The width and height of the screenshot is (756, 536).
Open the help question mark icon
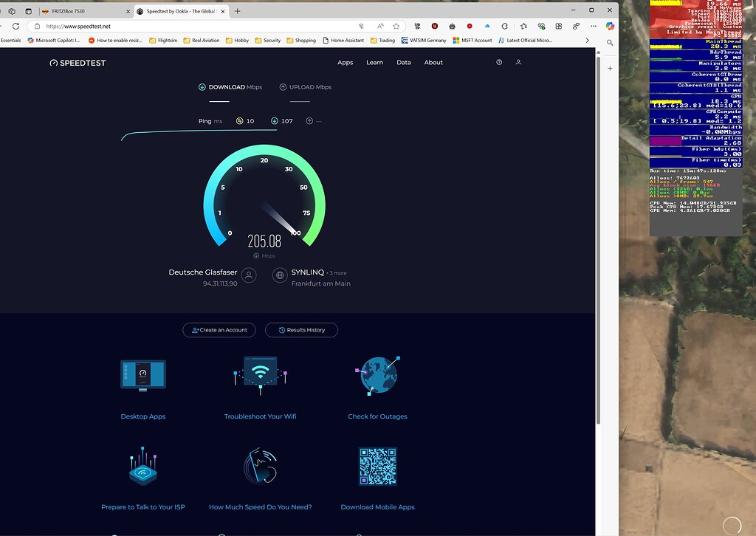500,63
